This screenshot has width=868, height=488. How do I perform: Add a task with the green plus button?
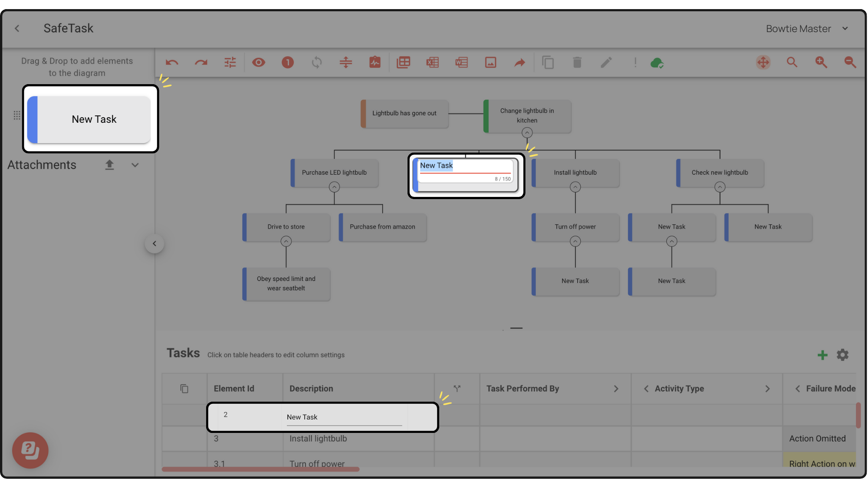pos(822,355)
